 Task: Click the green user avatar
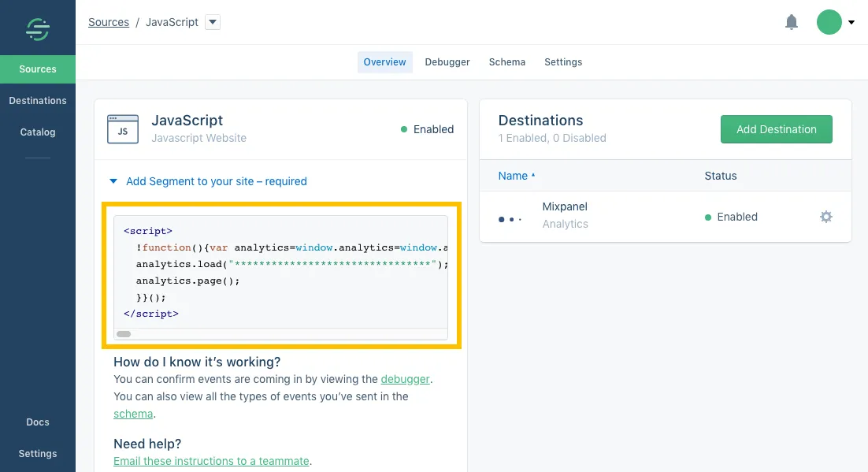click(829, 22)
